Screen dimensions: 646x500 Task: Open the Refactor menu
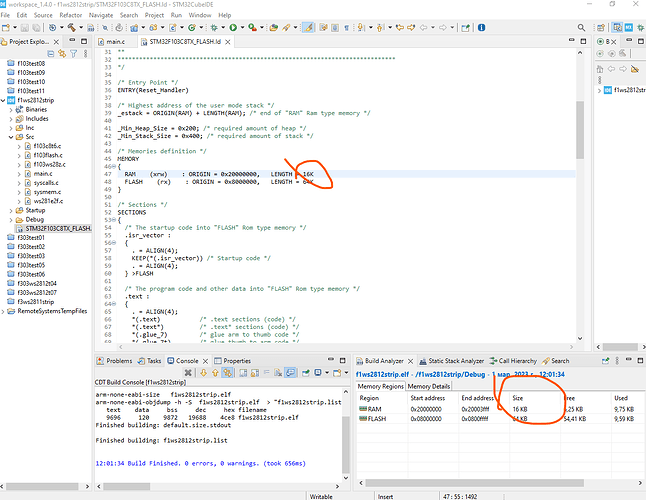(70, 15)
